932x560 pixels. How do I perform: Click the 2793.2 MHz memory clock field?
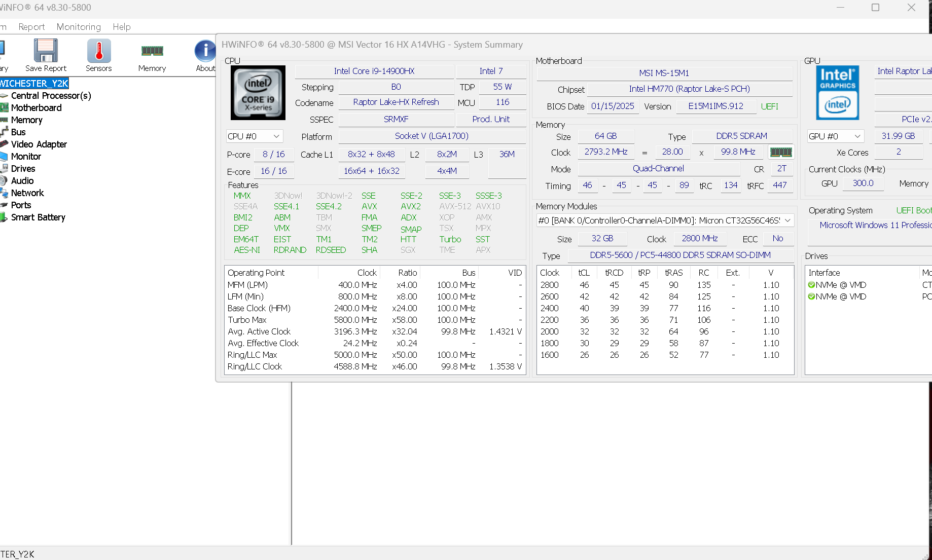[606, 152]
